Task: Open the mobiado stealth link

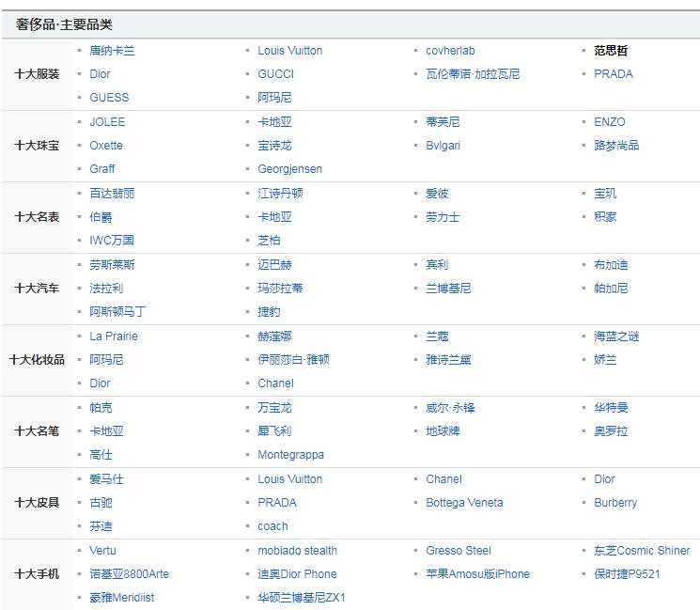Action: pos(297,551)
